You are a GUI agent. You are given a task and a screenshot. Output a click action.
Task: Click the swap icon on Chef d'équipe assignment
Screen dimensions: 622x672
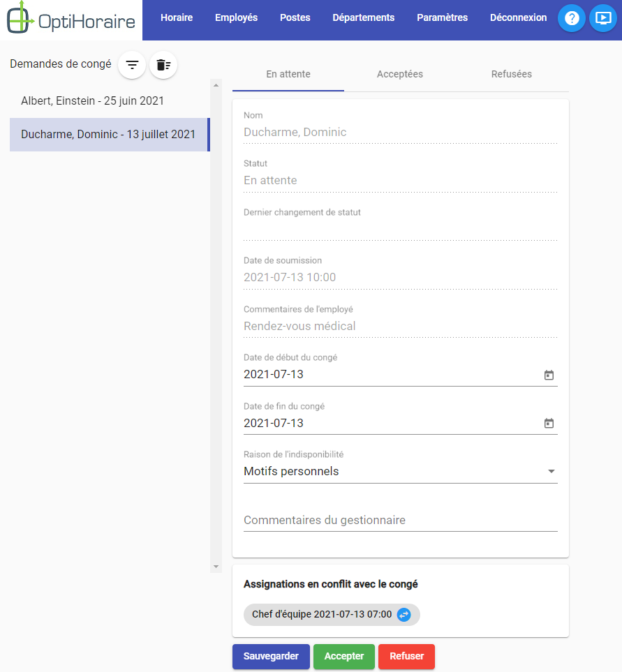403,615
